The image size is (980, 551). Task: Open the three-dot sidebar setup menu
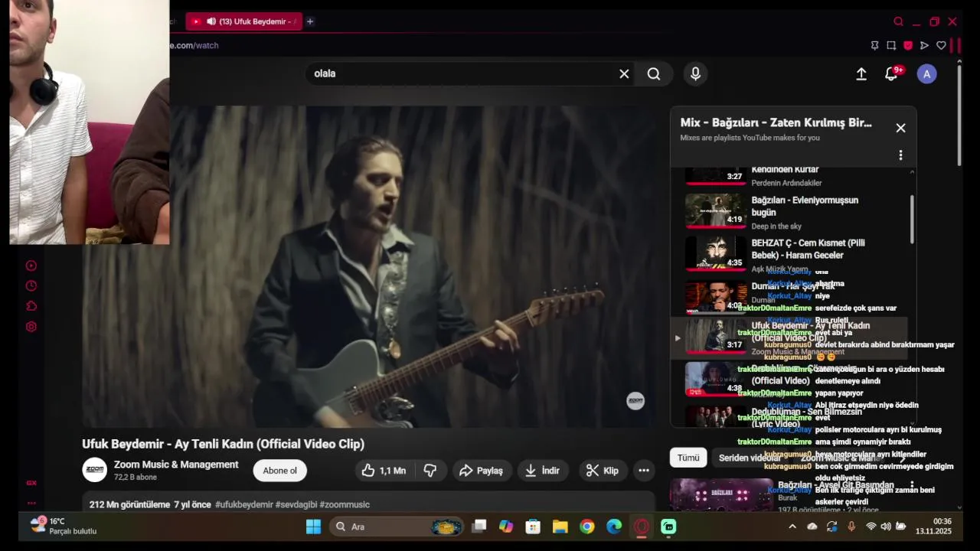(x=31, y=503)
